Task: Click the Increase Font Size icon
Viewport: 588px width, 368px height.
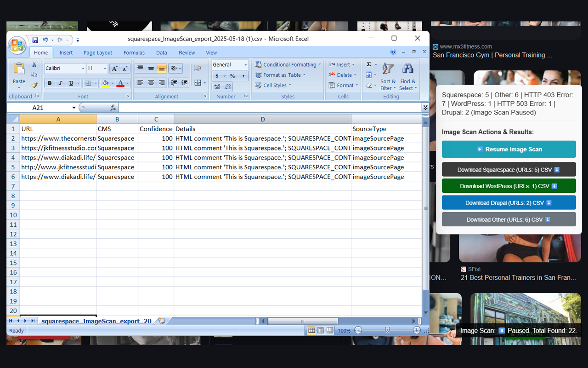Action: (115, 69)
